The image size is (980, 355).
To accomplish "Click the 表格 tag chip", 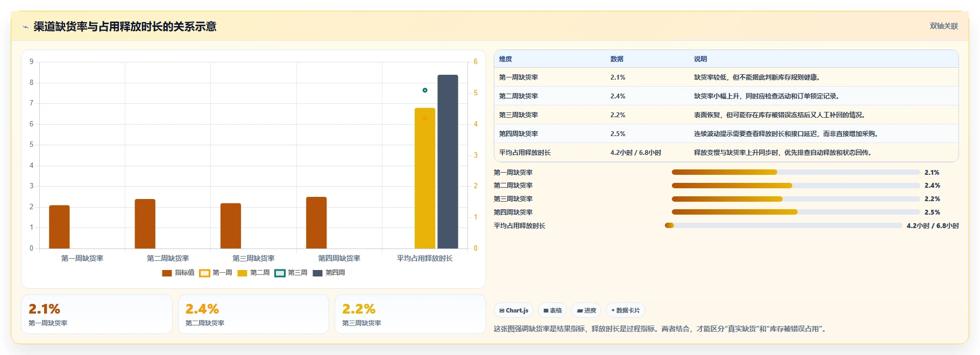I will click(x=552, y=310).
